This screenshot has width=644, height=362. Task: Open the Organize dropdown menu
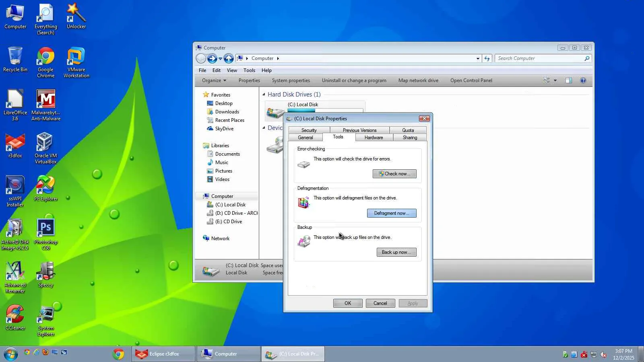(x=214, y=80)
